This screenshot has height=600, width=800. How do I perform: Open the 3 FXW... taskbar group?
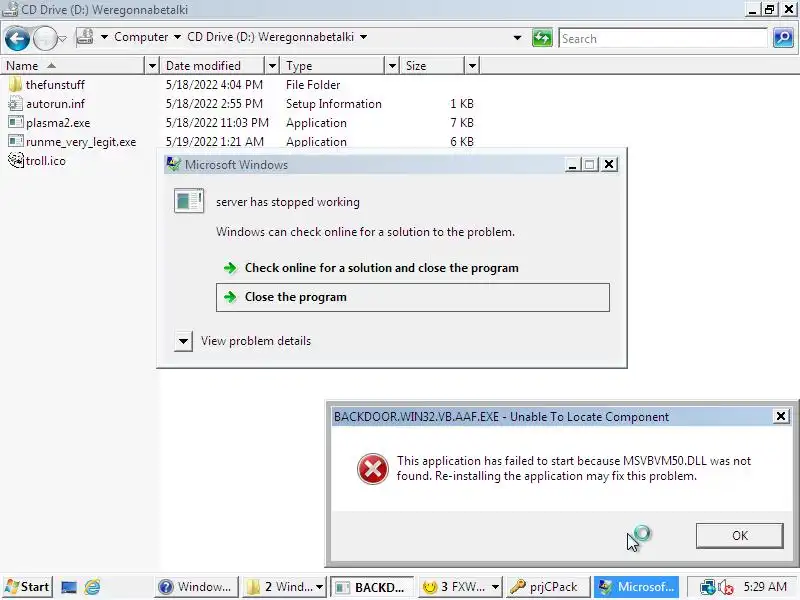(460, 587)
